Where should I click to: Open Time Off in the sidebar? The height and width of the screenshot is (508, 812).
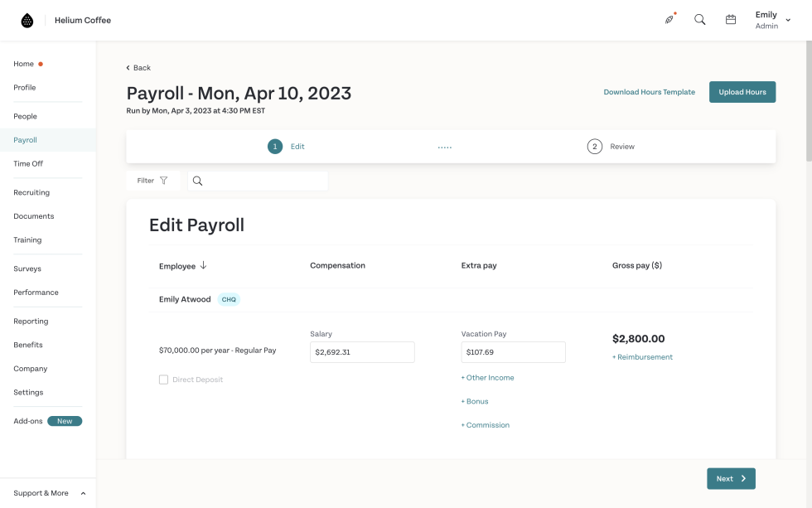[28, 164]
